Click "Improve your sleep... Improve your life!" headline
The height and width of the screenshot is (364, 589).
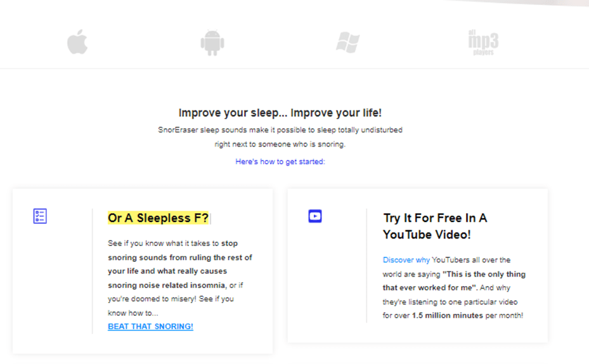(x=280, y=113)
